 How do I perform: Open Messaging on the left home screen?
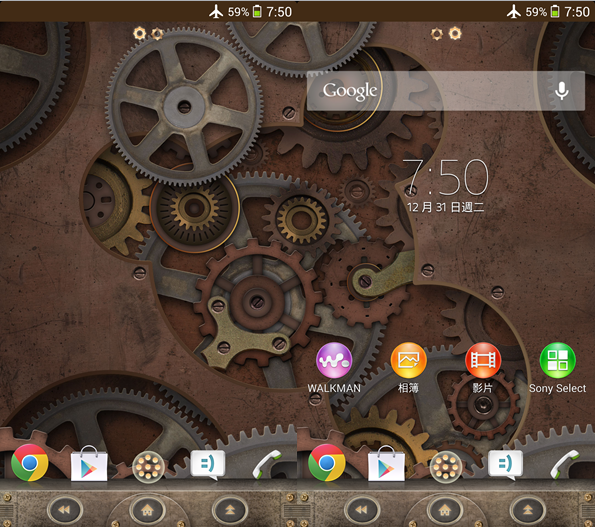(x=208, y=465)
